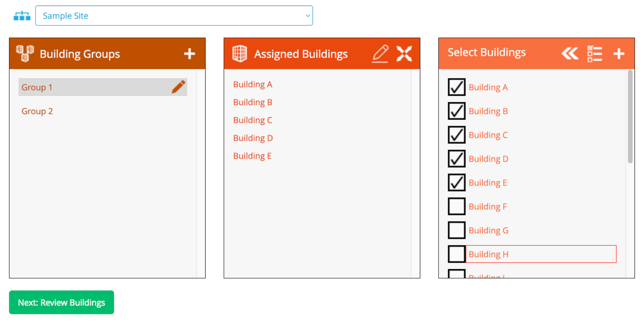The width and height of the screenshot is (644, 322).
Task: Check the Building F checkbox
Action: click(x=457, y=206)
